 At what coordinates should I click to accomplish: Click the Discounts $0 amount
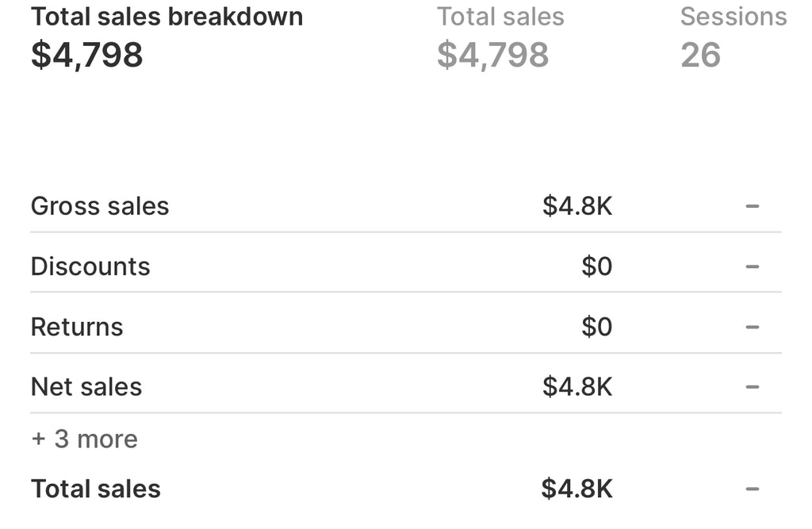point(596,266)
